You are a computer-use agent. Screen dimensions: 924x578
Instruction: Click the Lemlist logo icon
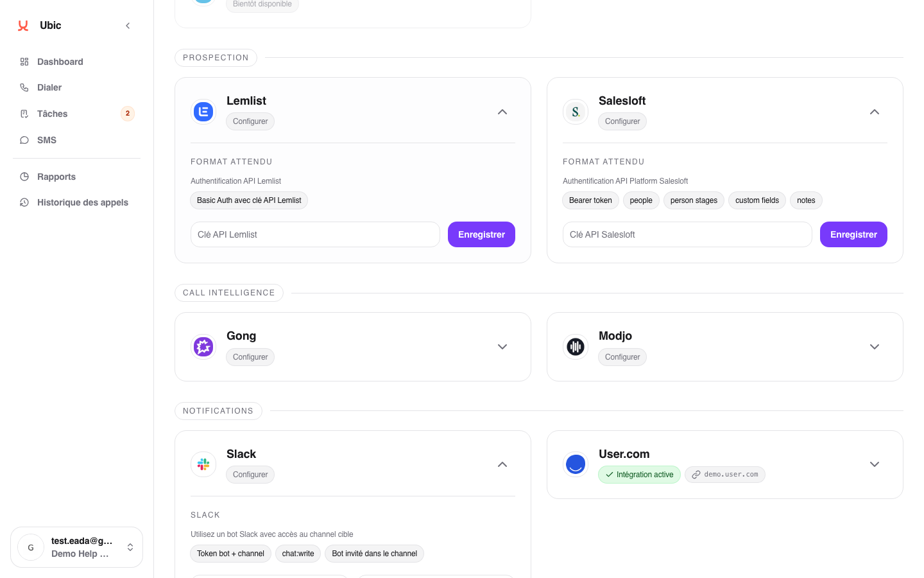(x=203, y=112)
